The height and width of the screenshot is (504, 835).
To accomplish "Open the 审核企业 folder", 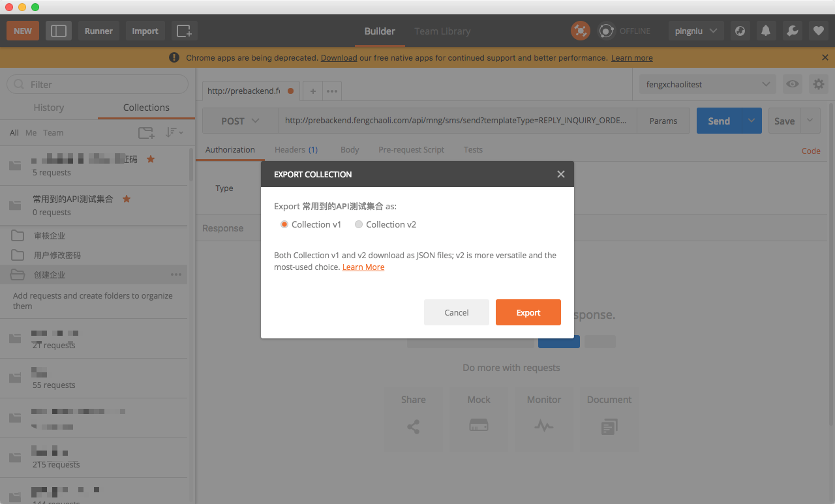I will click(x=93, y=235).
